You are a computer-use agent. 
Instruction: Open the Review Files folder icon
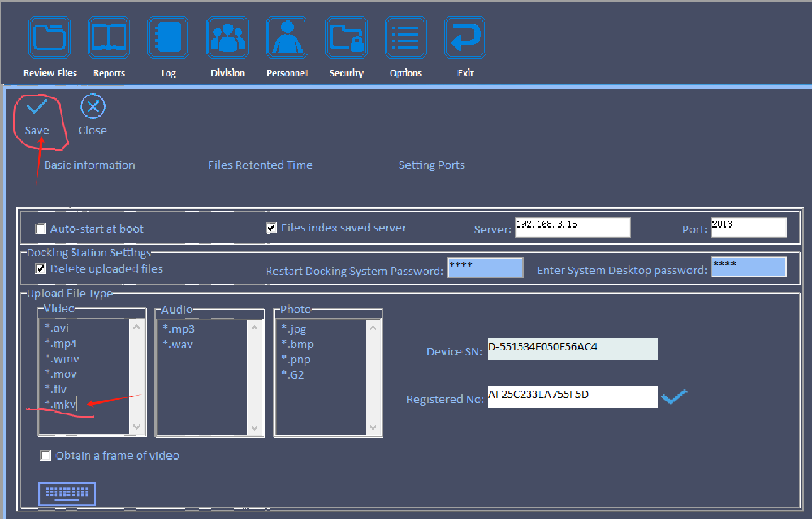[x=50, y=38]
